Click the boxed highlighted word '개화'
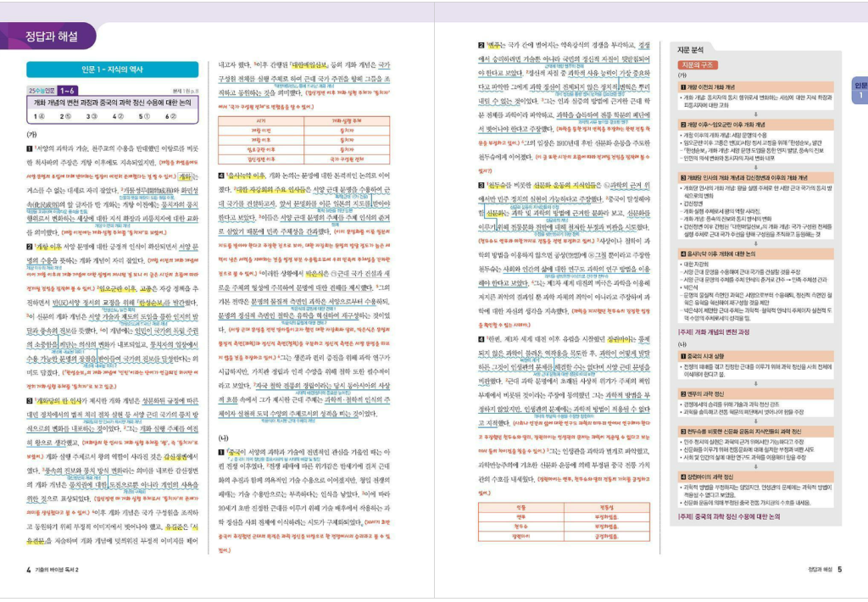868x602 pixels. point(184,176)
